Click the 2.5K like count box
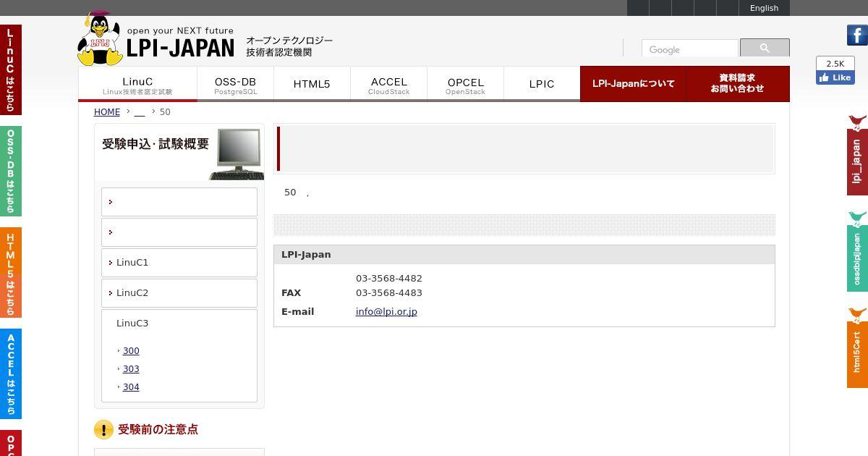The height and width of the screenshot is (456, 868). pyautogui.click(x=835, y=64)
